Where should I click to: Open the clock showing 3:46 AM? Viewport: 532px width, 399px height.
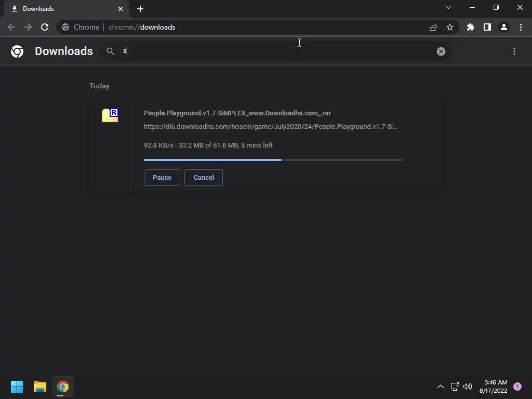494,387
